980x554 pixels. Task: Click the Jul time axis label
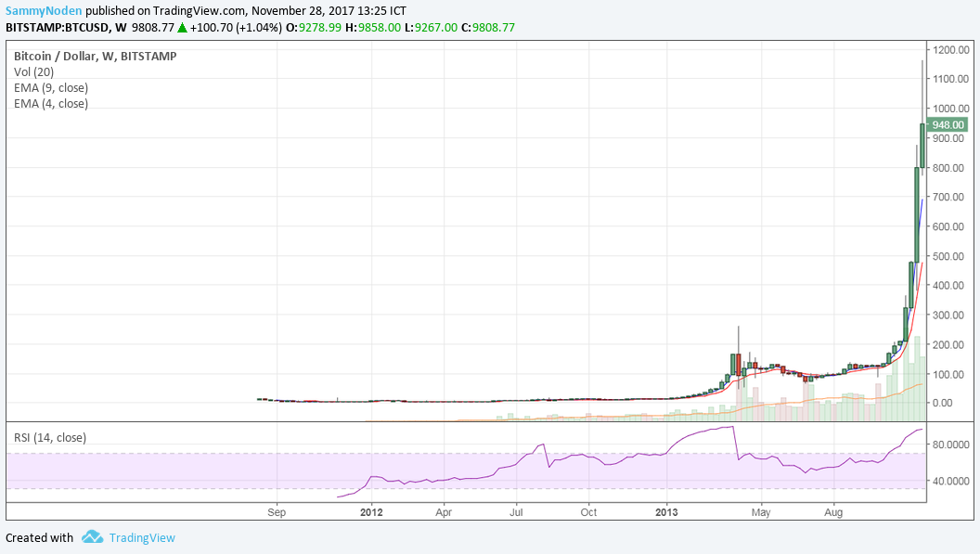[516, 512]
